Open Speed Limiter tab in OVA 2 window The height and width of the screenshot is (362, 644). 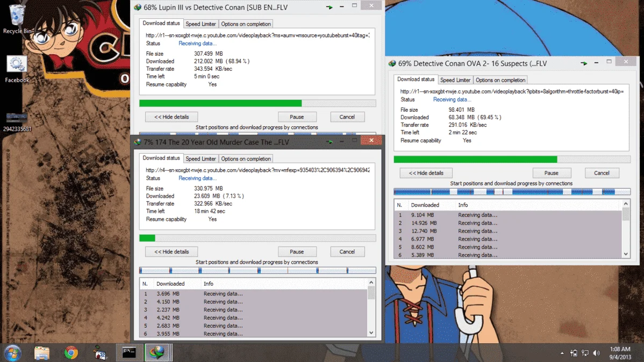pos(455,80)
